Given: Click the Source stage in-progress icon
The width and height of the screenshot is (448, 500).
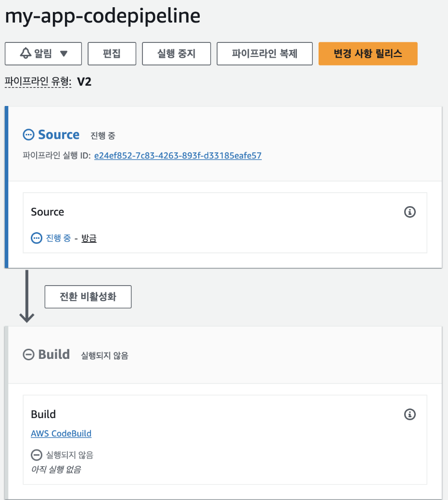Looking at the screenshot, I should [29, 134].
